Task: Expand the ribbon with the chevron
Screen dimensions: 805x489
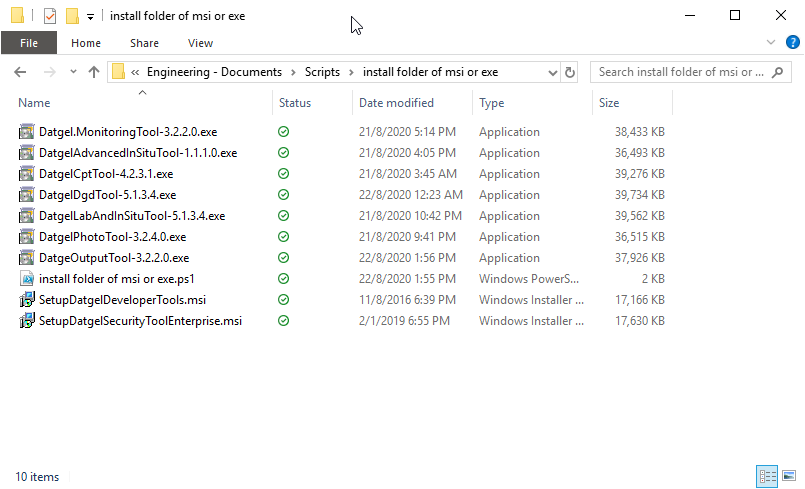Action: click(x=771, y=43)
